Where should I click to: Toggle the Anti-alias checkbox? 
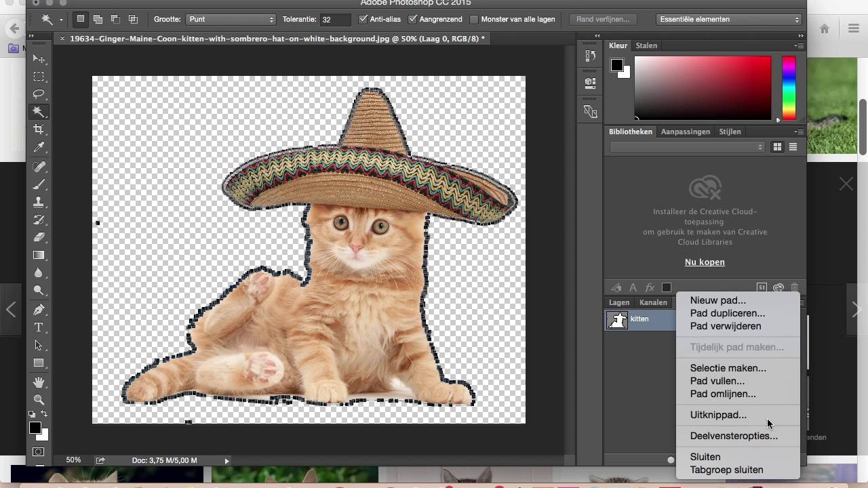pyautogui.click(x=363, y=19)
